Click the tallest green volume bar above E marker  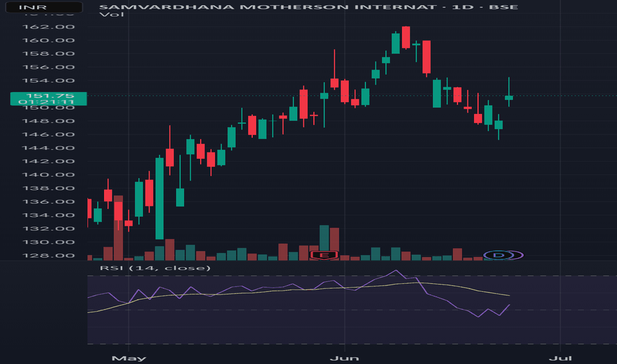click(x=324, y=238)
